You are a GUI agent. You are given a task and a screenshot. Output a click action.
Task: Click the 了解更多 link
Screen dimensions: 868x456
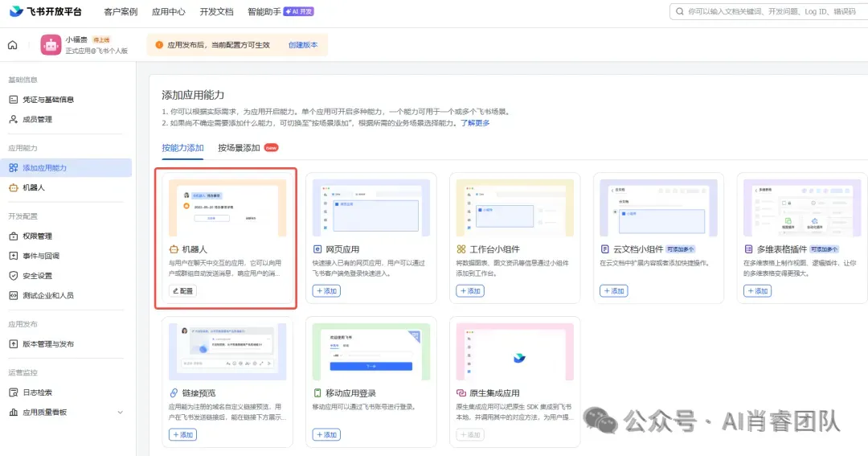coord(475,123)
